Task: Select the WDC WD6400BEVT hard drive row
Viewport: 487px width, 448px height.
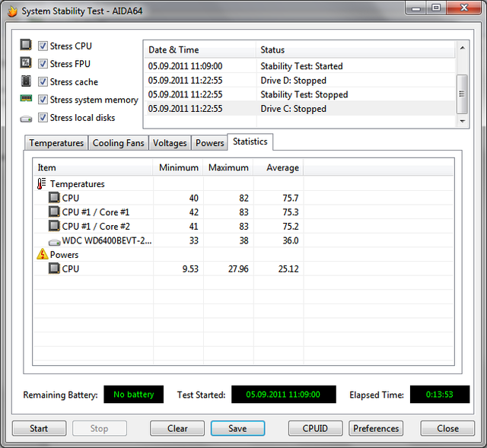Action: (107, 240)
